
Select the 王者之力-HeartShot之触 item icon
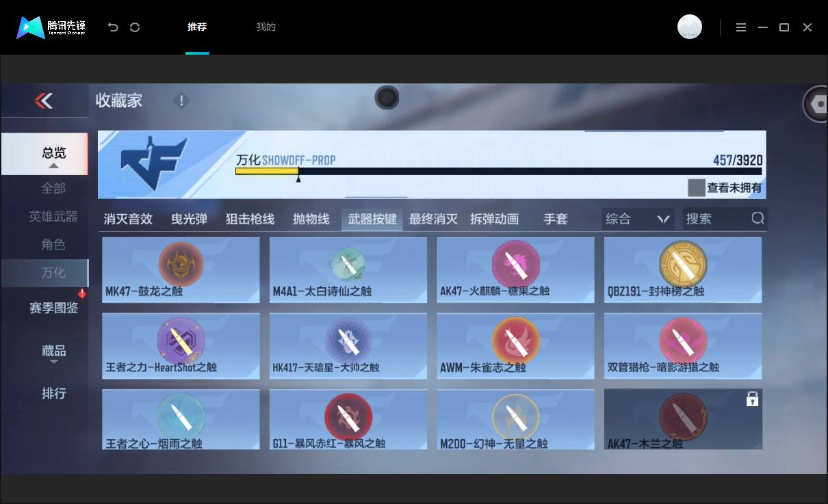point(181,341)
